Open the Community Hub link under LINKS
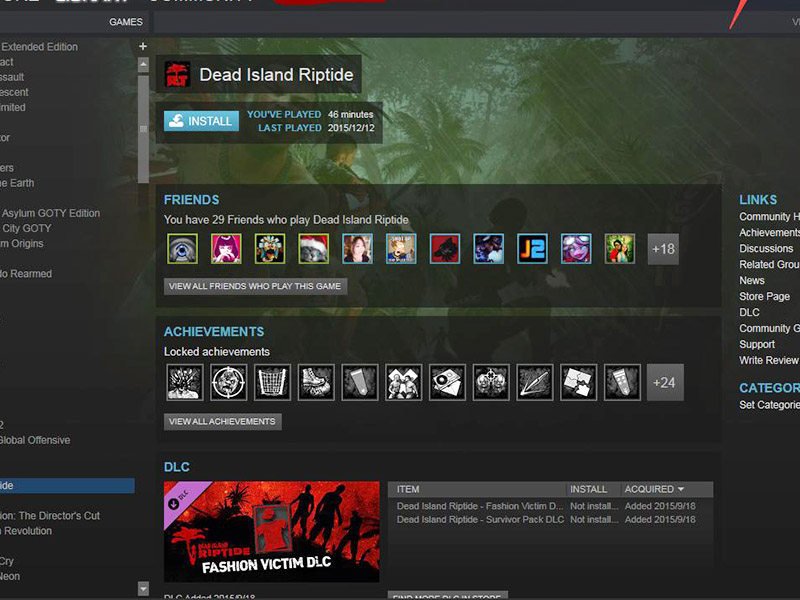This screenshot has height=600, width=800. click(x=769, y=217)
